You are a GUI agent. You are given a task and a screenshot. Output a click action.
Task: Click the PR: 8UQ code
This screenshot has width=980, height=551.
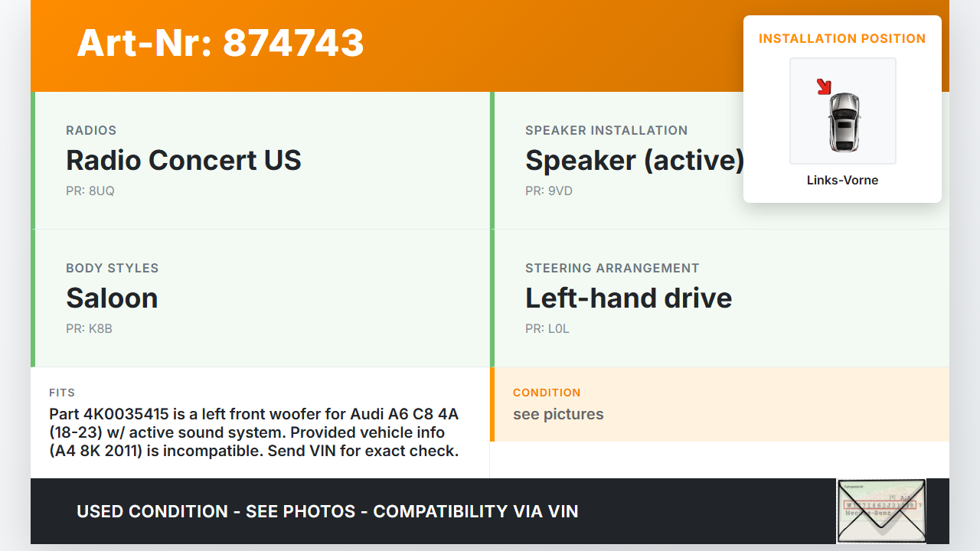(x=90, y=191)
